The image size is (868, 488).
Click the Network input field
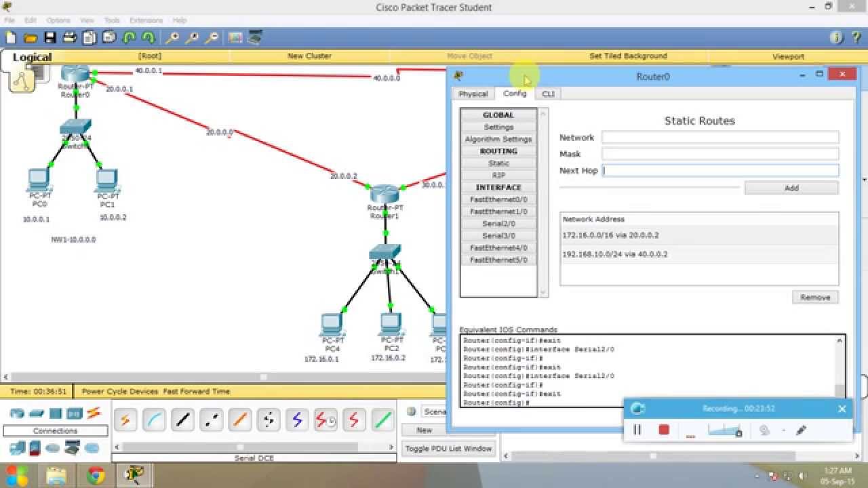(720, 138)
